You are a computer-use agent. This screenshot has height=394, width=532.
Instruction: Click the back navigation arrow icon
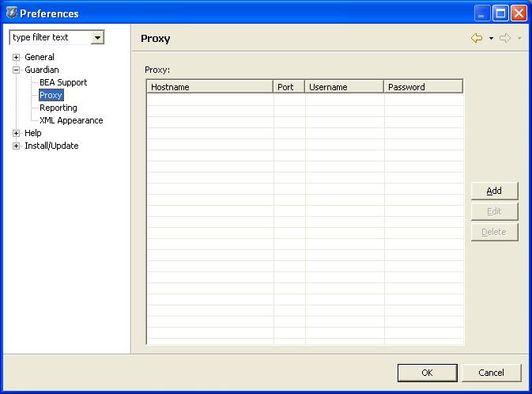click(x=477, y=38)
